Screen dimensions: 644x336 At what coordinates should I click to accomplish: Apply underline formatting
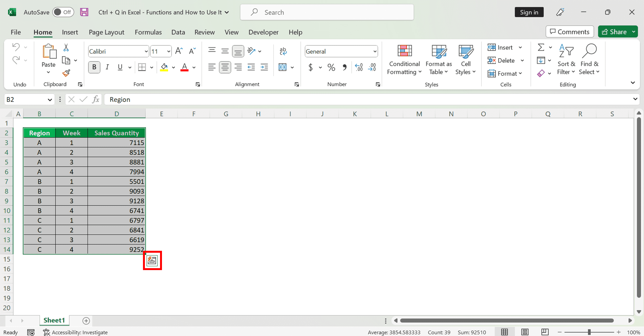tap(120, 67)
